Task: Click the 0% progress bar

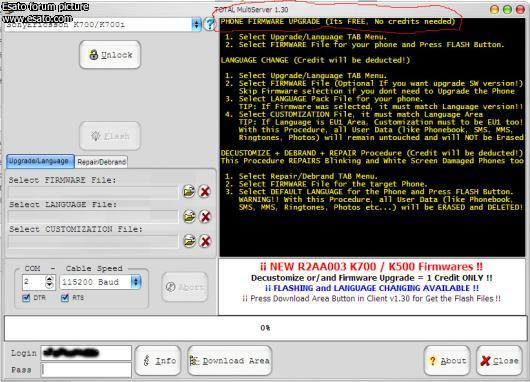Action: click(265, 328)
